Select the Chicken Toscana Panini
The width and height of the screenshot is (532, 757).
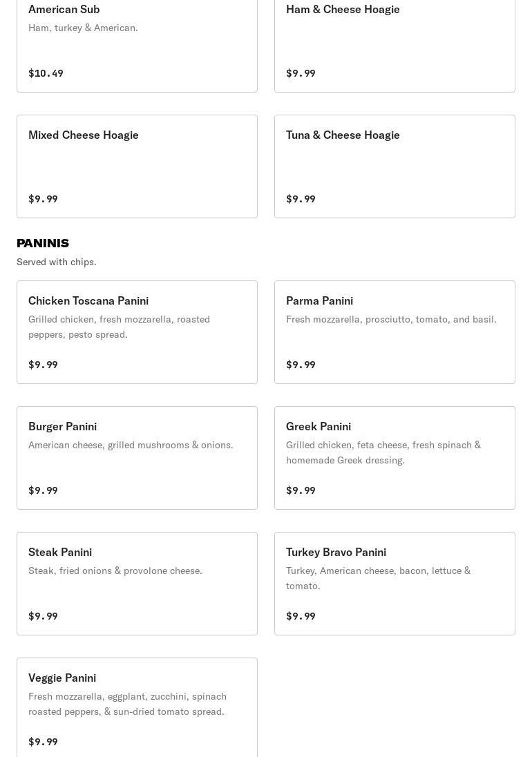[x=137, y=332]
